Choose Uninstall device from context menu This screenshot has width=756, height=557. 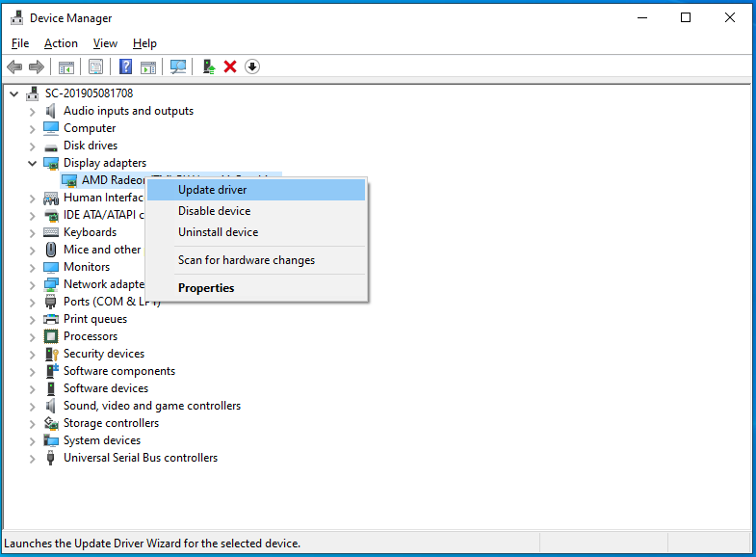(256, 232)
